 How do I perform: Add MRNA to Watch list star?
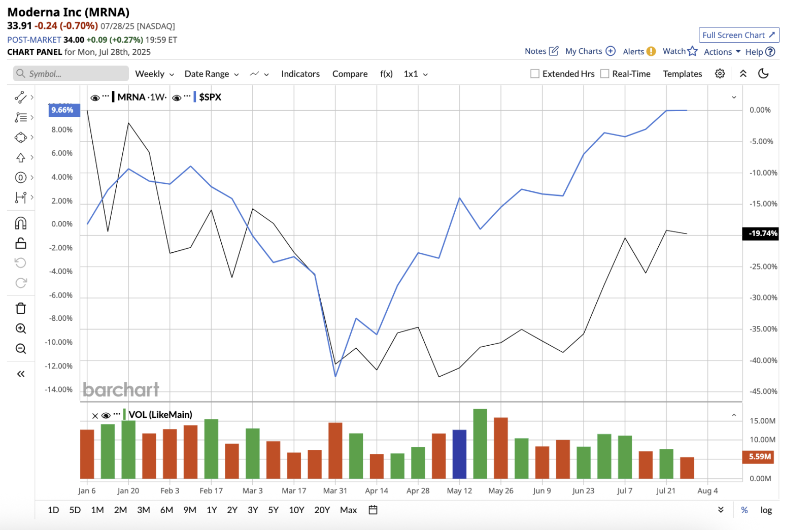[x=693, y=51]
